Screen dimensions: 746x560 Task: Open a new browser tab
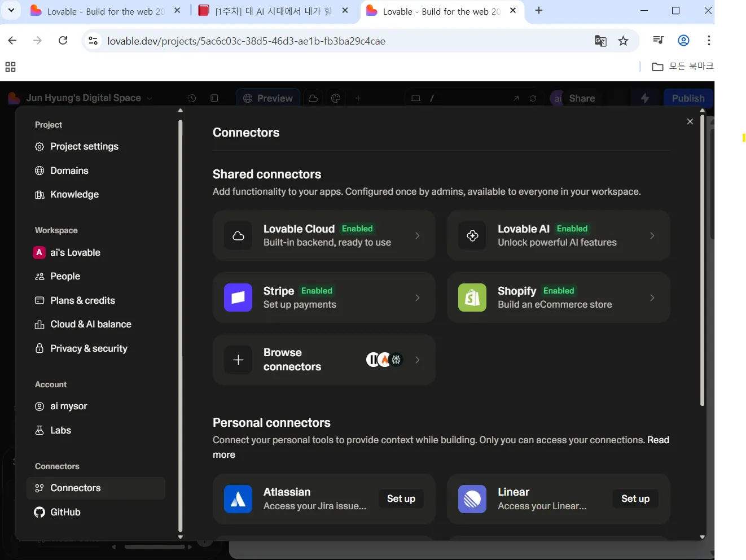[539, 10]
